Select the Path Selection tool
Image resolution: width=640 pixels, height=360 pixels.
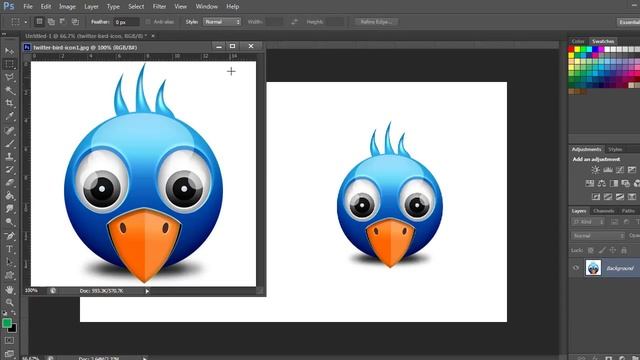coord(9,262)
